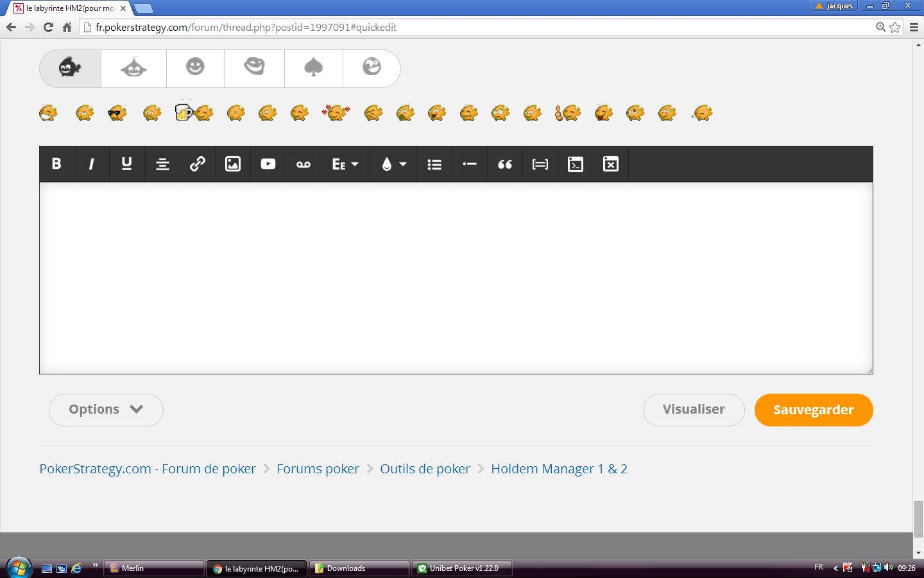The height and width of the screenshot is (578, 924).
Task: Open Unibet Poker from the taskbar
Action: (462, 568)
